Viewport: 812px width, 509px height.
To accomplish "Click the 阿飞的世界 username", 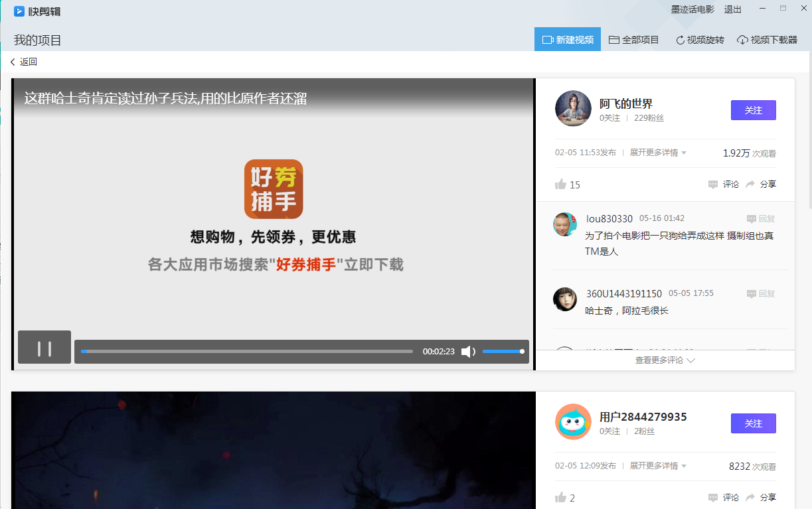I will pos(626,104).
